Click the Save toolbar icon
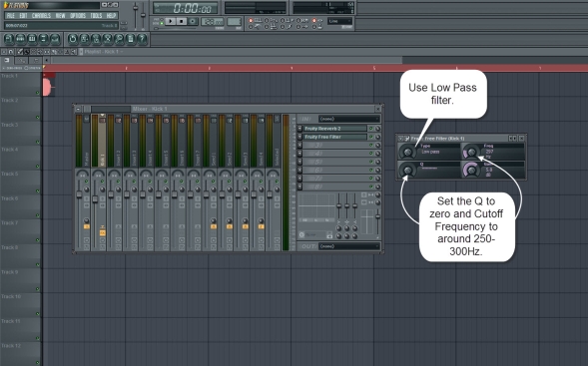This screenshot has width=588, height=366. pos(85,39)
